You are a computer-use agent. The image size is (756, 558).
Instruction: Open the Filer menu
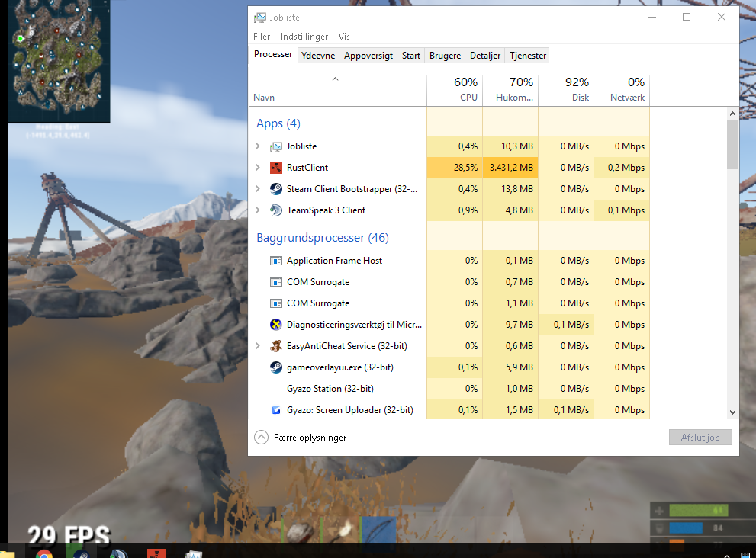262,37
